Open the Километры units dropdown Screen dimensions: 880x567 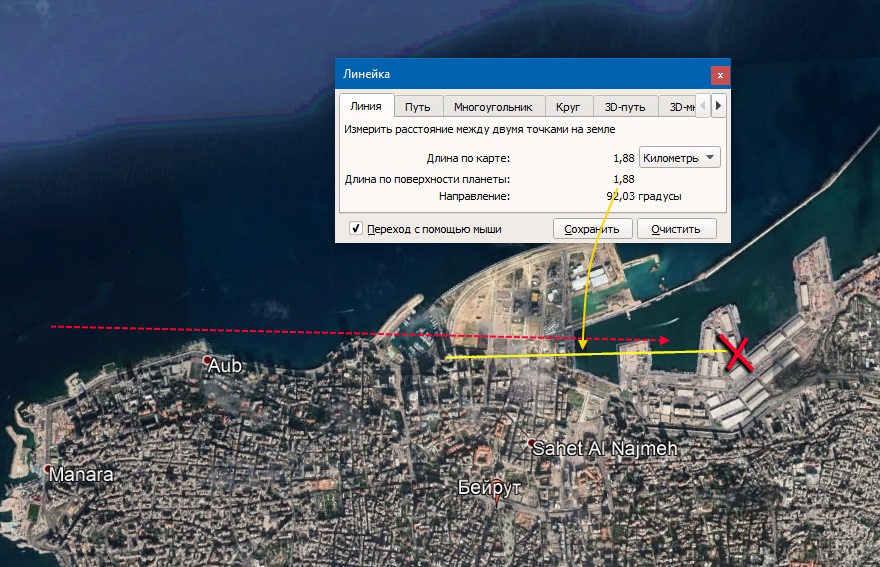coord(680,158)
